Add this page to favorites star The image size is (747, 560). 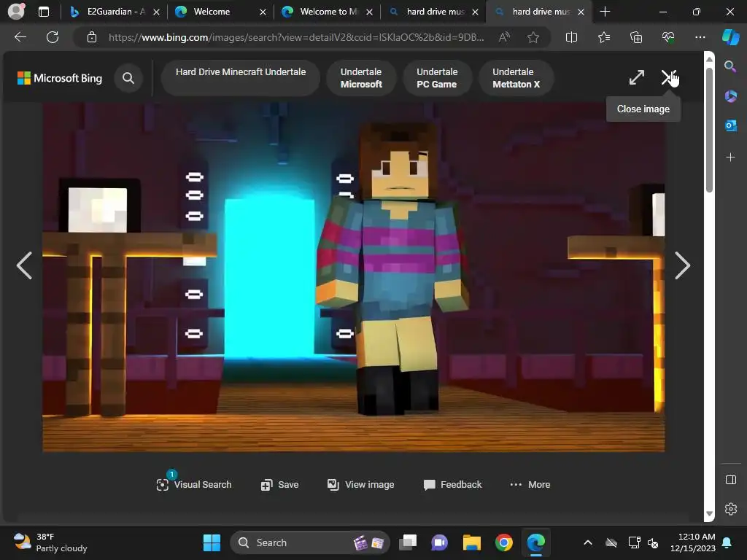point(533,37)
